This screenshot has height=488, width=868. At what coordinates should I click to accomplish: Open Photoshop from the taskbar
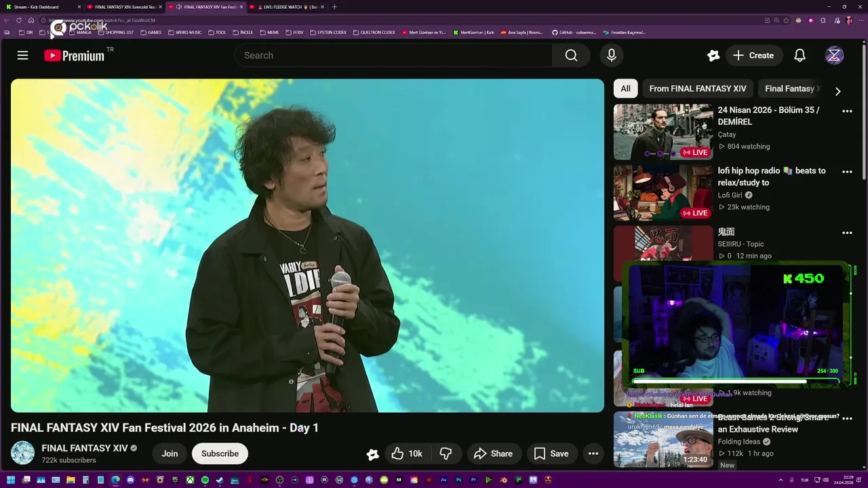tap(458, 481)
